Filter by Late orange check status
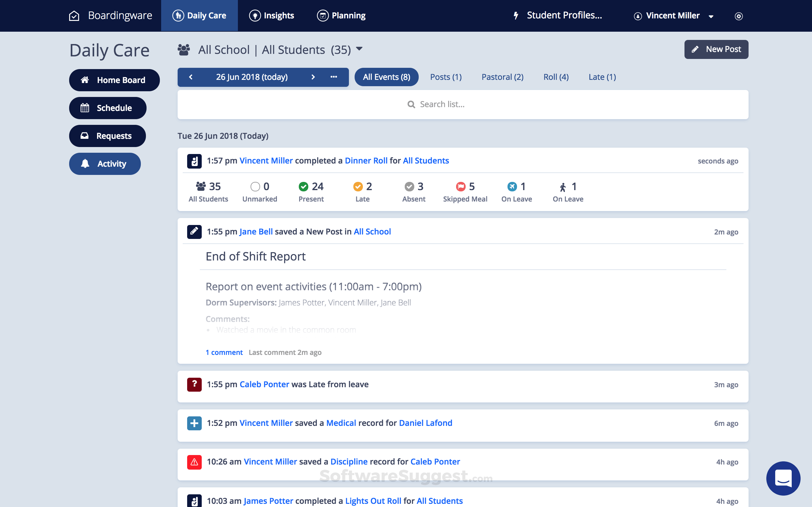Screen dimensions: 812x507 click(358, 186)
